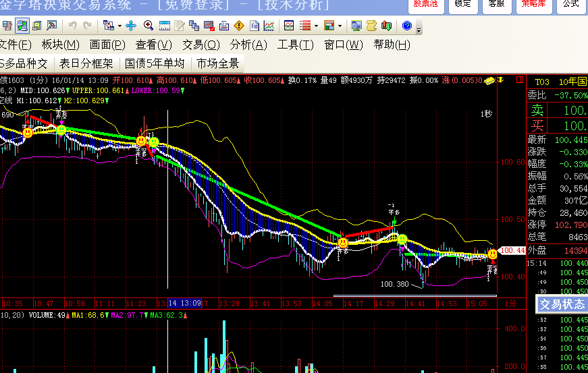This screenshot has height=373, width=588.
Task: Open the 分析(A) menu
Action: tap(248, 45)
